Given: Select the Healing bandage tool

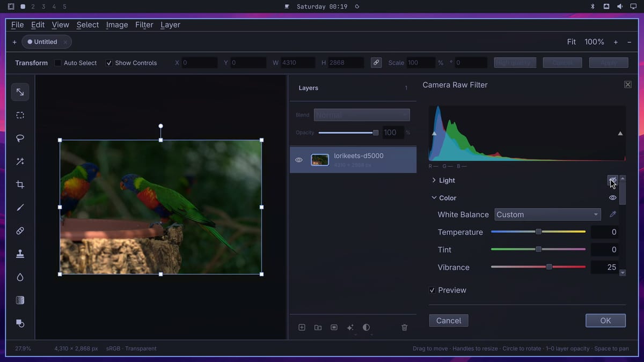Looking at the screenshot, I should tap(20, 231).
